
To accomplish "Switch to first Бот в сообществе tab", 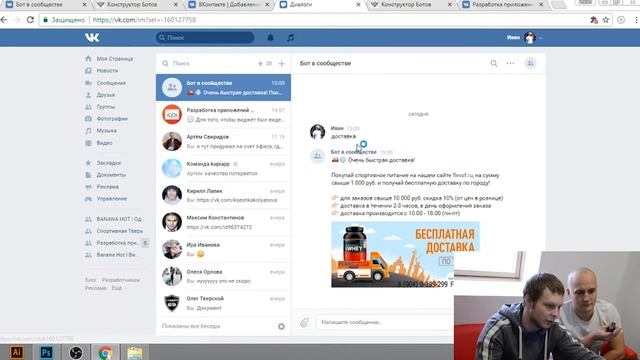I will (x=46, y=4).
